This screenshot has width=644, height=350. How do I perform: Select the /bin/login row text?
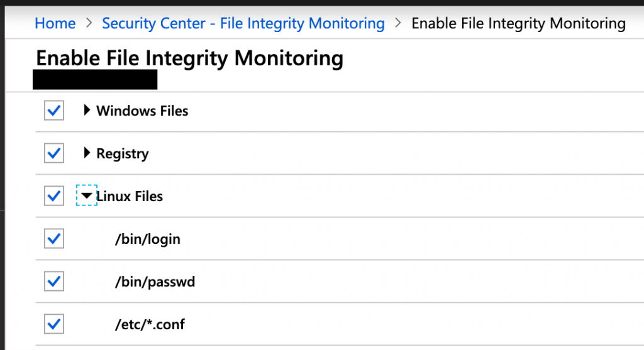[x=148, y=239]
